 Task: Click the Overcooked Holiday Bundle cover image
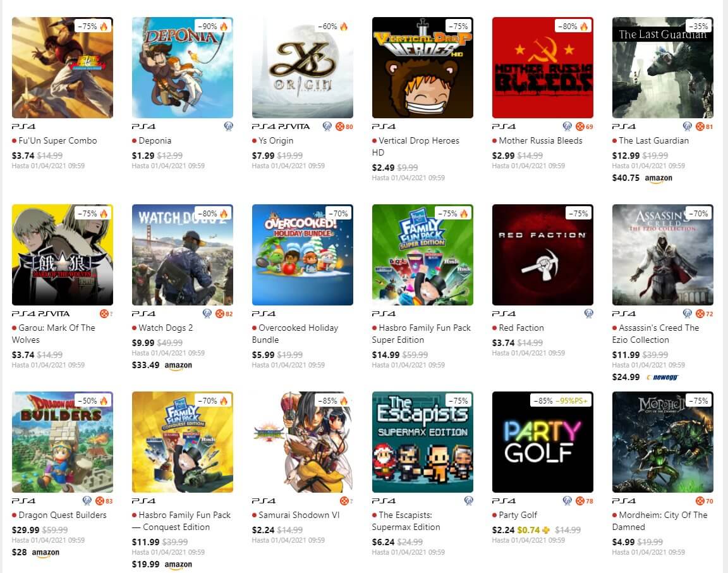pos(302,255)
